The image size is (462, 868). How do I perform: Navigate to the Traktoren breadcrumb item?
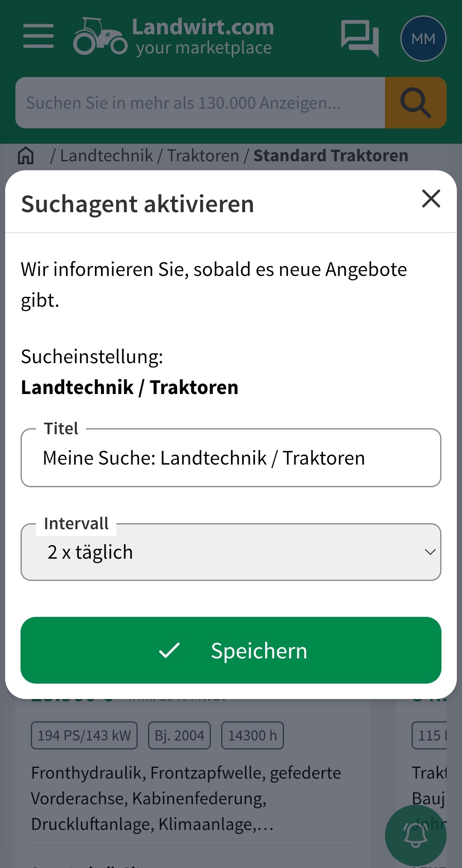pyautogui.click(x=203, y=155)
